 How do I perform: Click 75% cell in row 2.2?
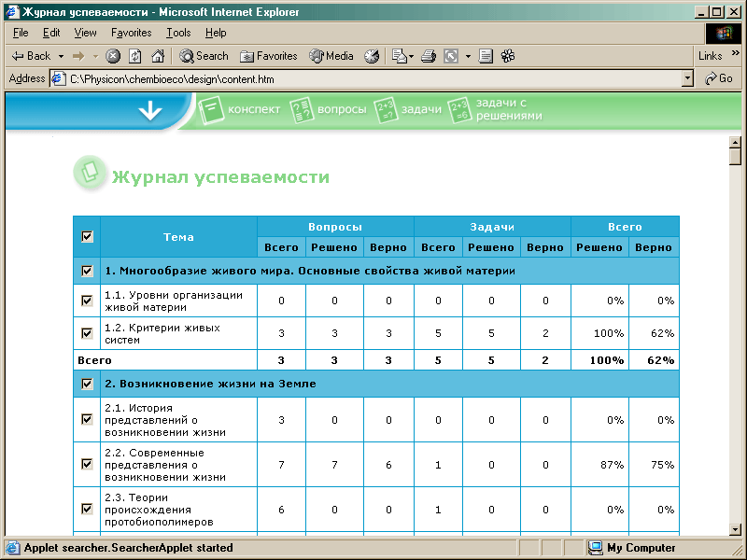(x=654, y=465)
